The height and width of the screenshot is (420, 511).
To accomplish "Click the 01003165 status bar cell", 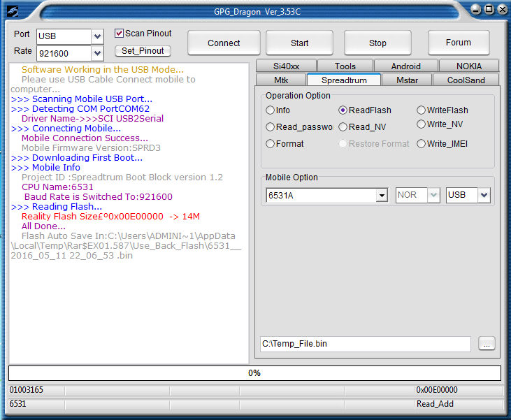I will [x=36, y=390].
